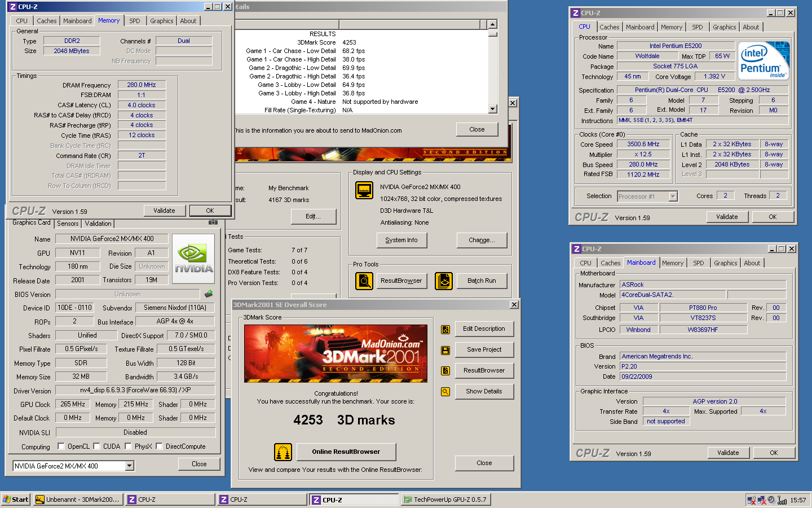Close the GPU-Z window with Close button
This screenshot has width=812, height=508.
(x=199, y=464)
